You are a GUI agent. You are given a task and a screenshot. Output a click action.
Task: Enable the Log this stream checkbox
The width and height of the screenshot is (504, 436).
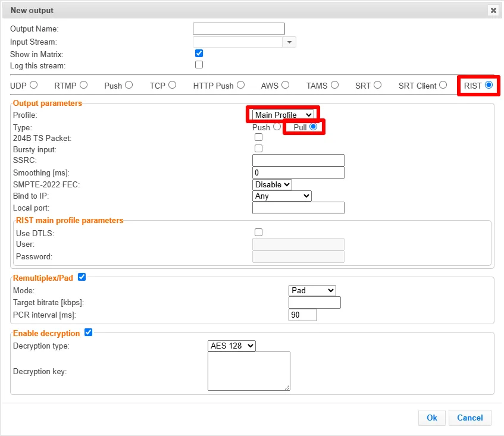click(x=199, y=65)
